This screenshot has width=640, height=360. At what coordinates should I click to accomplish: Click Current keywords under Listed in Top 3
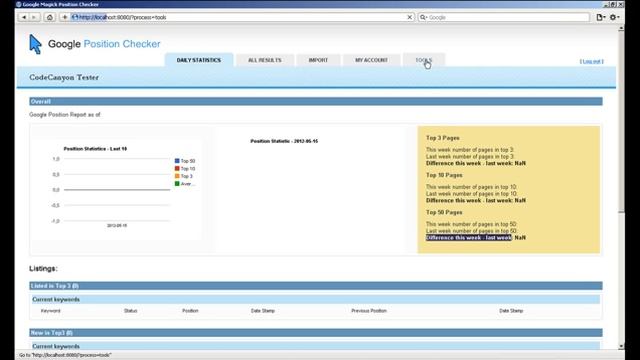(56, 300)
